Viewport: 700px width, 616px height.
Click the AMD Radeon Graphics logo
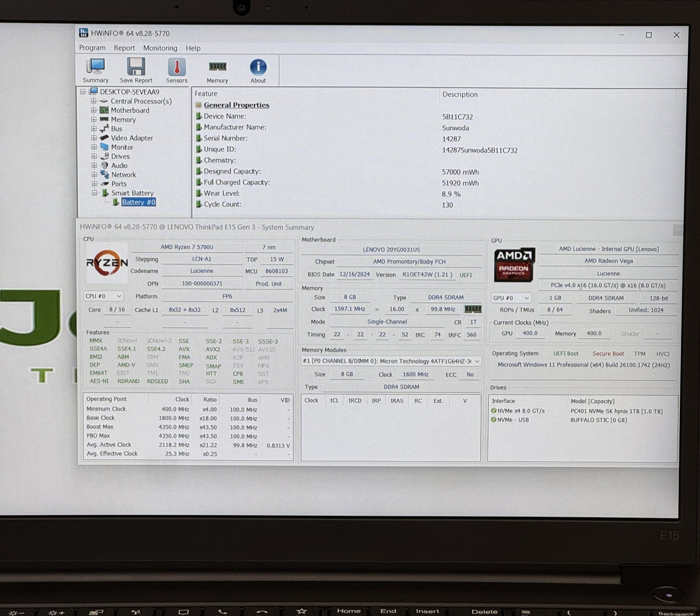[x=514, y=265]
